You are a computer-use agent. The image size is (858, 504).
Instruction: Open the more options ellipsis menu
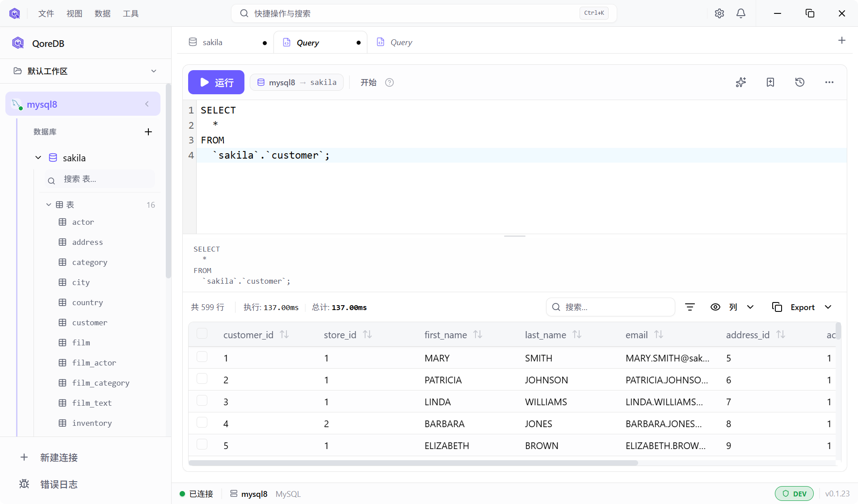[829, 82]
